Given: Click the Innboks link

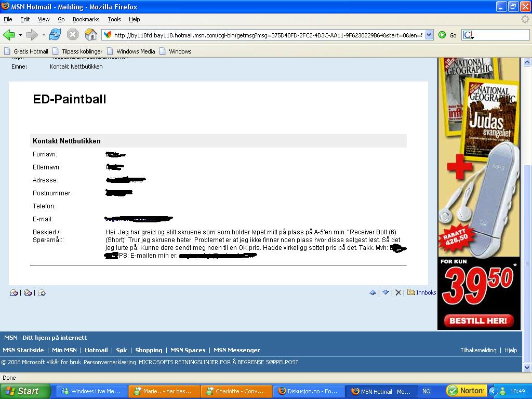Looking at the screenshot, I should pyautogui.click(x=426, y=292).
